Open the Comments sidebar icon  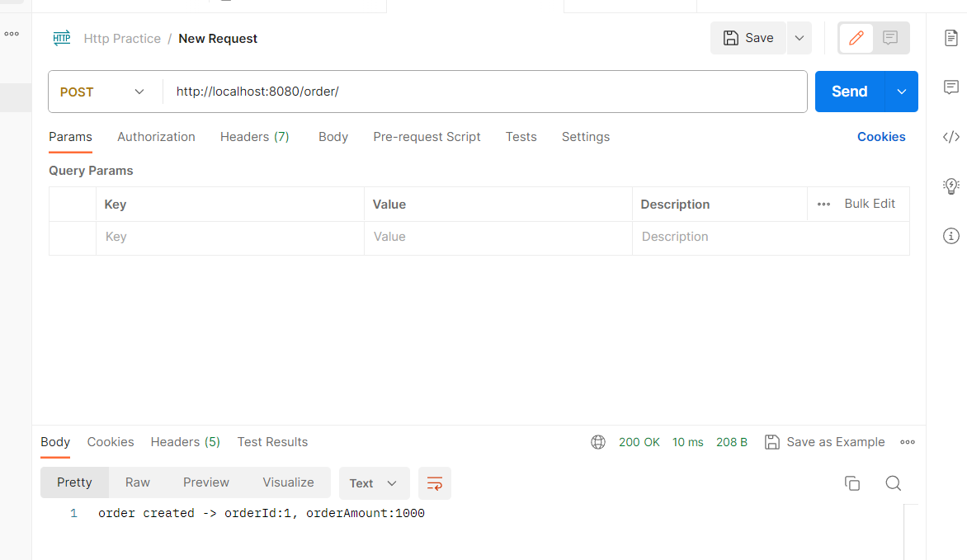pyautogui.click(x=951, y=87)
